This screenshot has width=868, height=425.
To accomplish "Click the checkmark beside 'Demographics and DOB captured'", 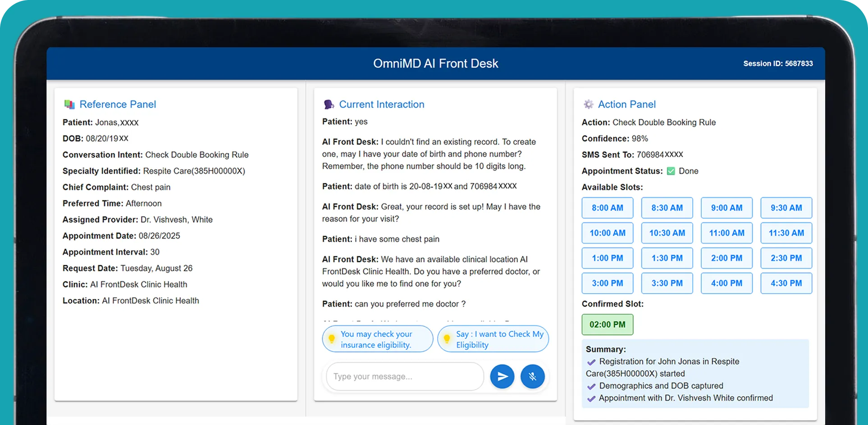I will point(591,386).
